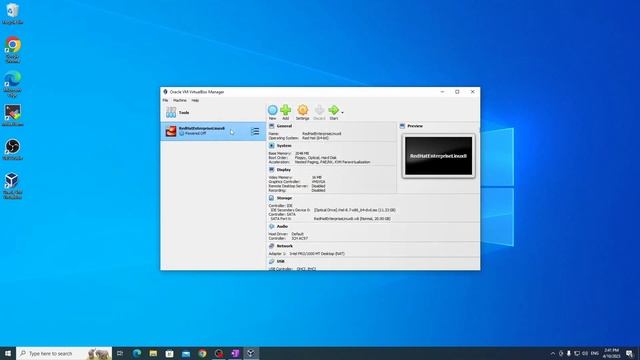Open the notification center icon
This screenshot has height=360, width=640.
pyautogui.click(x=630, y=353)
